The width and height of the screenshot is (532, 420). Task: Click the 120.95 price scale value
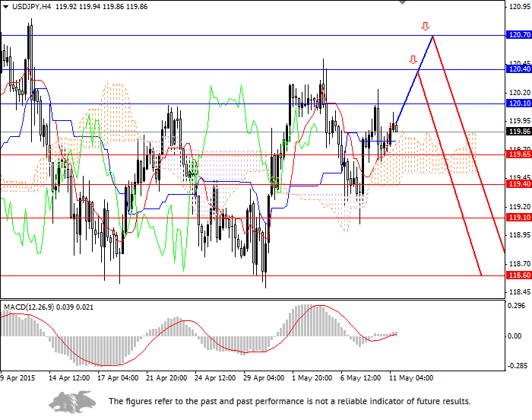(x=520, y=6)
